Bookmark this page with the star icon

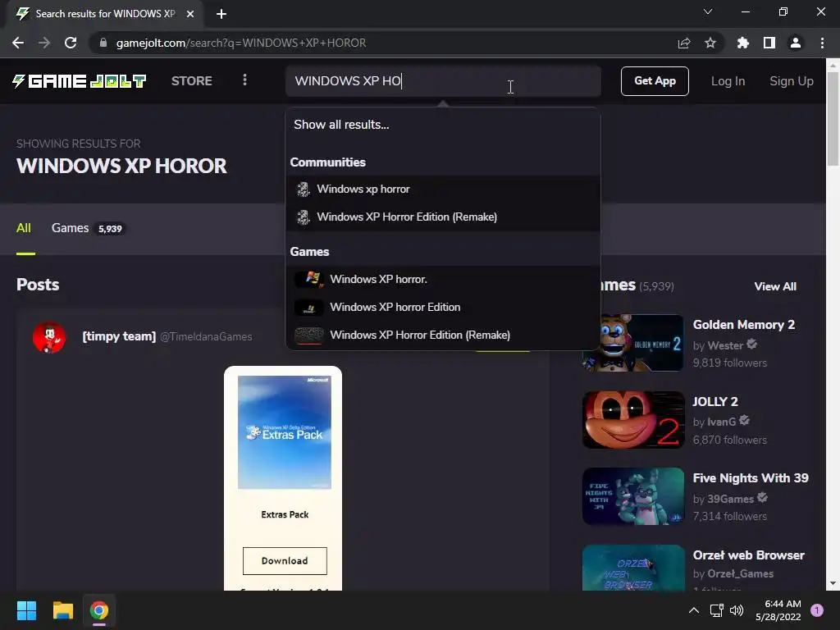pyautogui.click(x=710, y=43)
